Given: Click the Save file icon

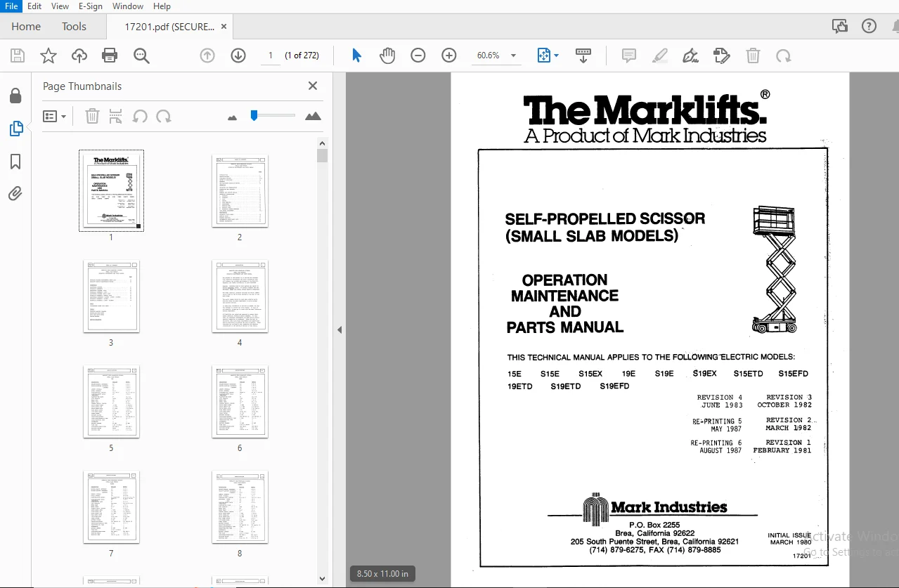Looking at the screenshot, I should tap(18, 55).
